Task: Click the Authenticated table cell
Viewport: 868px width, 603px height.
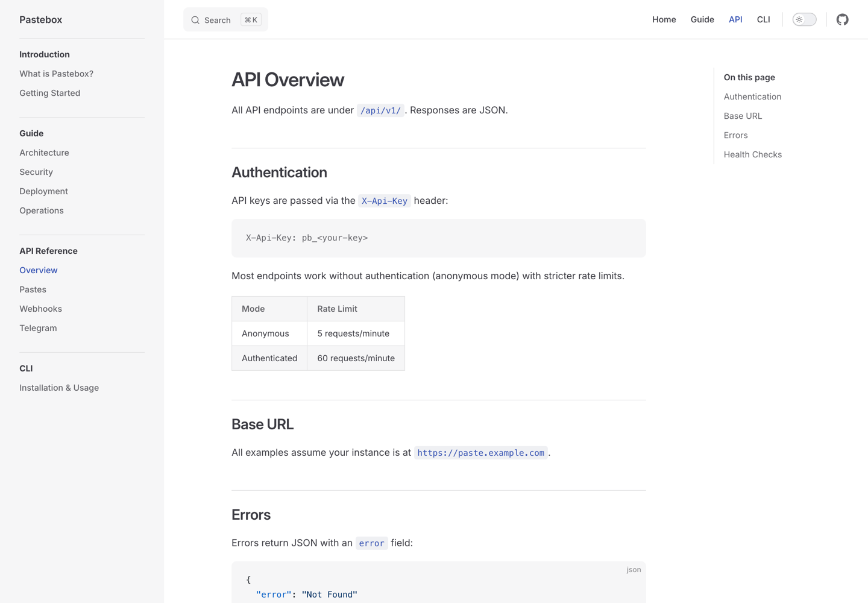Action: click(269, 358)
